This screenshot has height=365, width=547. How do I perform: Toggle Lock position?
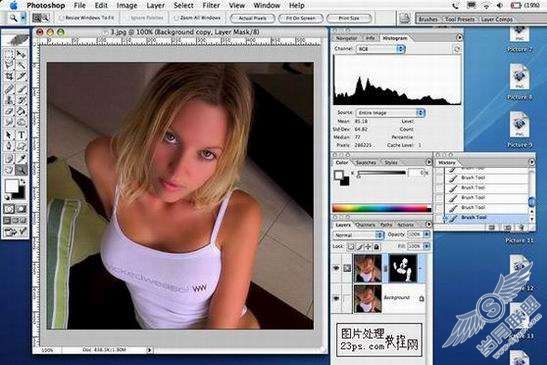pos(368,247)
